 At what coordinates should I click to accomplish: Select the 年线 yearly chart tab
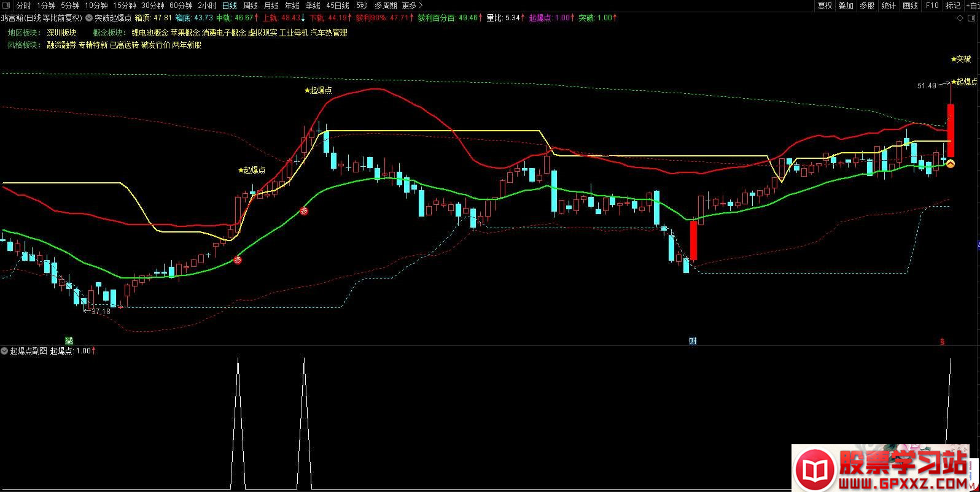[292, 6]
